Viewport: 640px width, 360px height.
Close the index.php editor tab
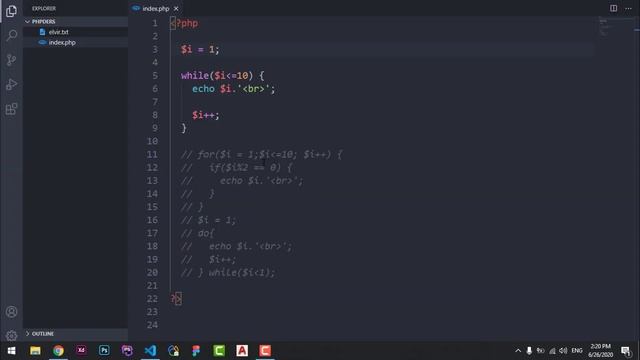tap(176, 9)
